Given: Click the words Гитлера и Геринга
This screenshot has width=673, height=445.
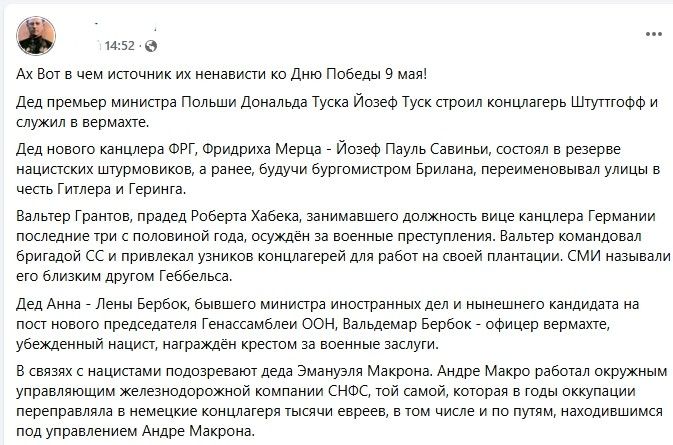Looking at the screenshot, I should point(121,189).
